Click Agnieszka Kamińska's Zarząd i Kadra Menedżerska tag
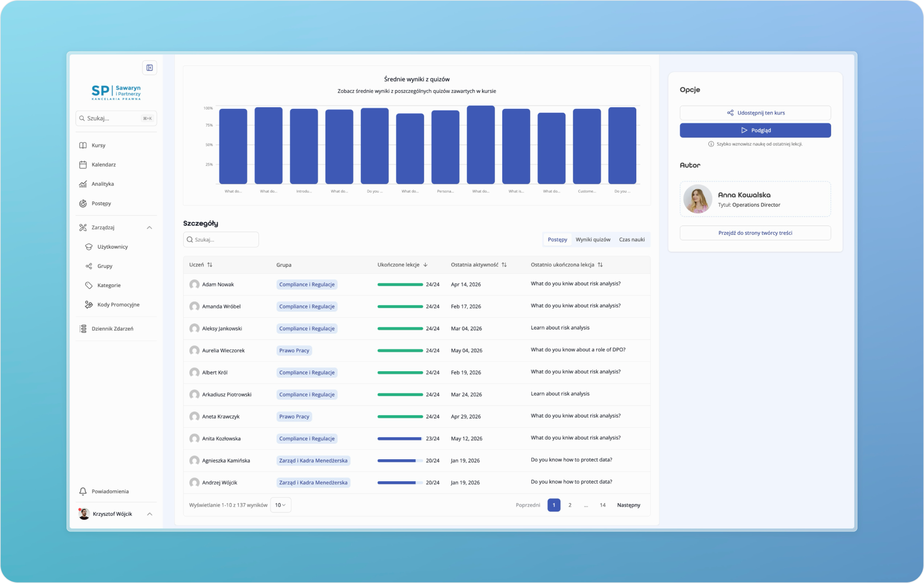The width and height of the screenshot is (924, 583). click(313, 460)
